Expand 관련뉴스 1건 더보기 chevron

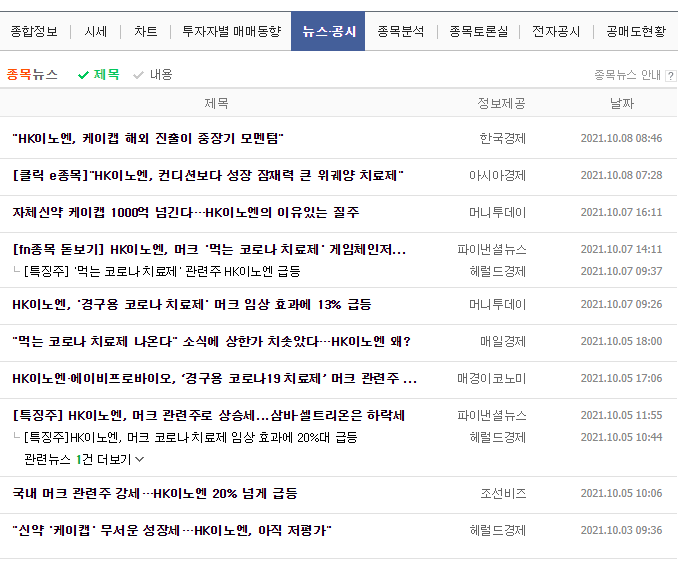[x=140, y=459]
